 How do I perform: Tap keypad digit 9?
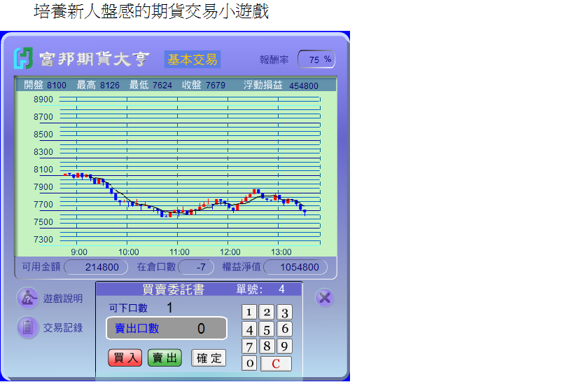[x=285, y=346]
